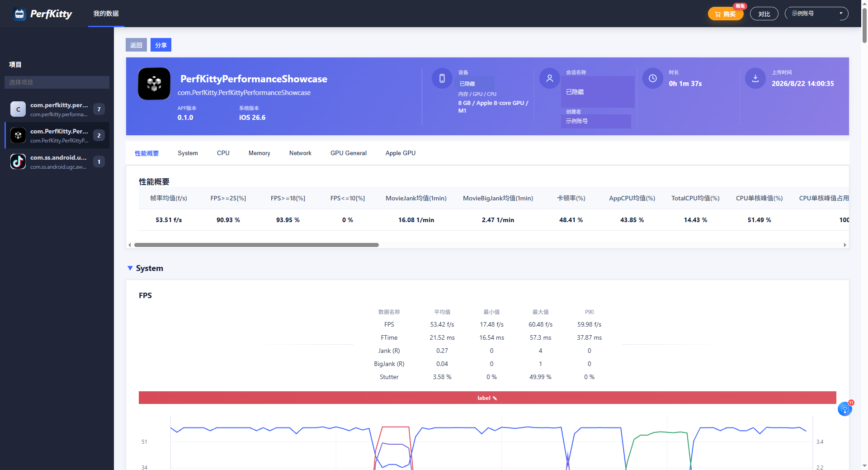Click the 最大值 column header
868x470 pixels.
click(x=541, y=312)
